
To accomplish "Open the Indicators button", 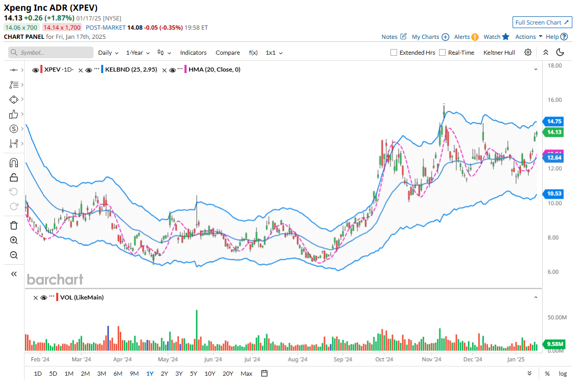I will coord(193,53).
